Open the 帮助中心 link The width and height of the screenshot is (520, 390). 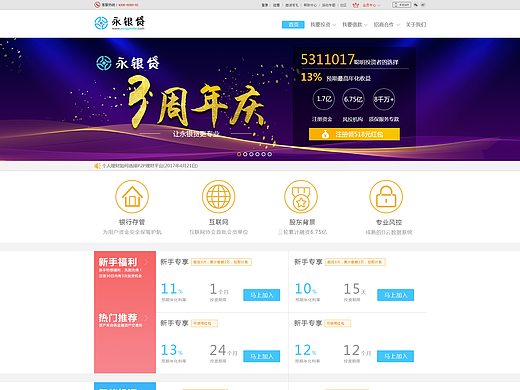310,5
